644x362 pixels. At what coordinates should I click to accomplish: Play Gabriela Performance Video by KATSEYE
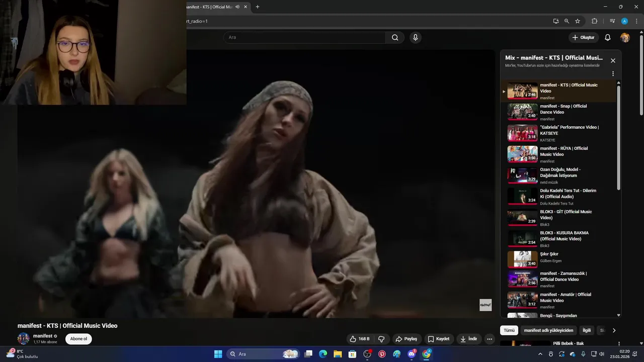pos(558,133)
